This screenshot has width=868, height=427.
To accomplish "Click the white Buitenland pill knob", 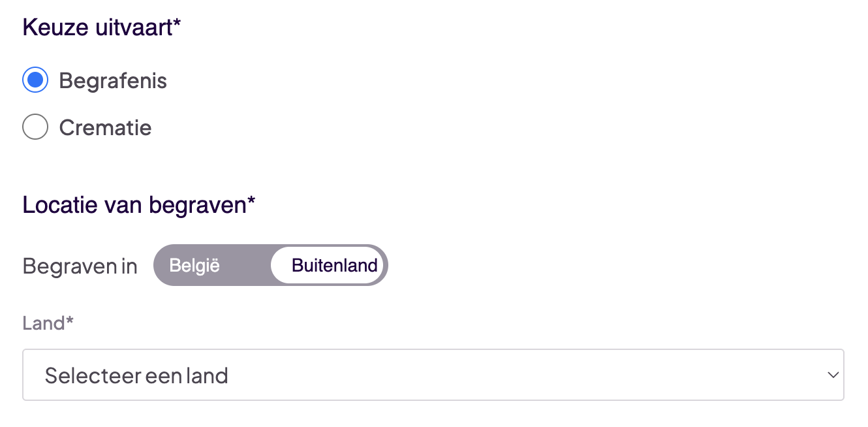I will (x=328, y=266).
